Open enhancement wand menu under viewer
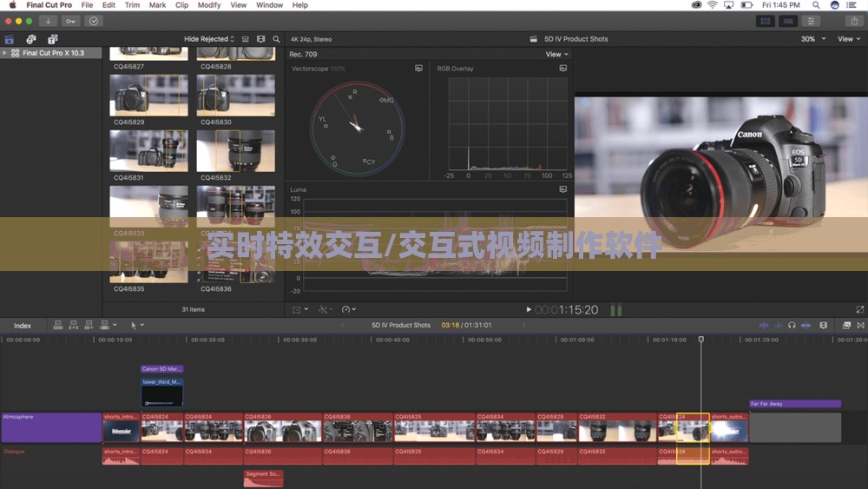The width and height of the screenshot is (868, 489). point(325,309)
